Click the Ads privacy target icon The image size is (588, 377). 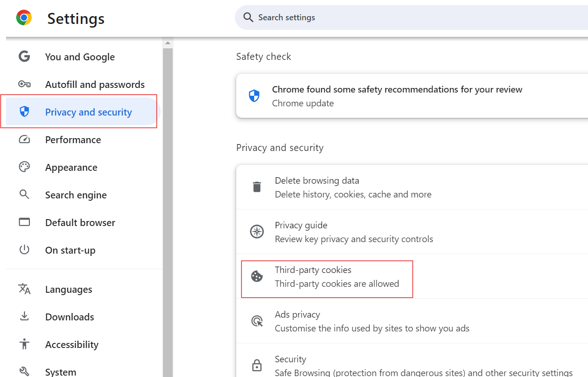pyautogui.click(x=257, y=321)
